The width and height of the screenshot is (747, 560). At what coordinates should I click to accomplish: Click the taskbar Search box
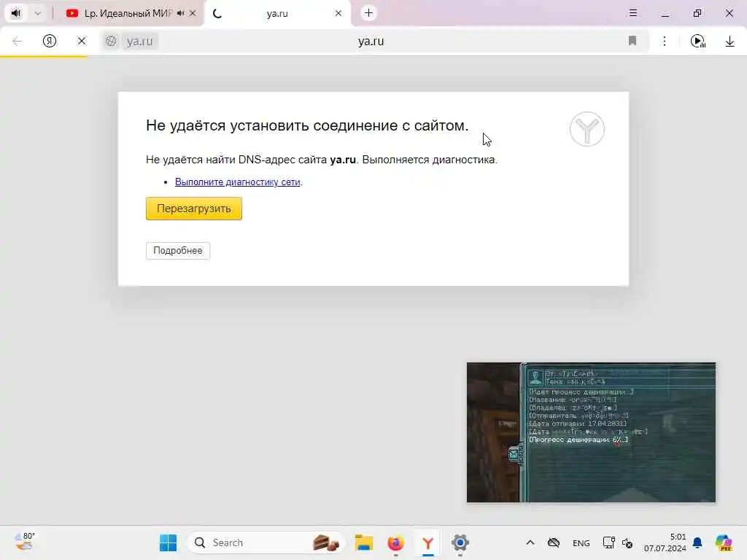click(x=267, y=542)
